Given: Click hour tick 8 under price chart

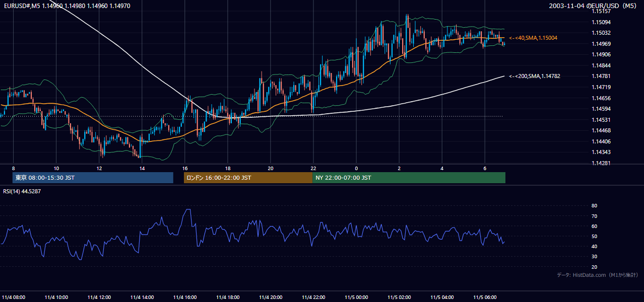Looking at the screenshot, I should (x=14, y=168).
